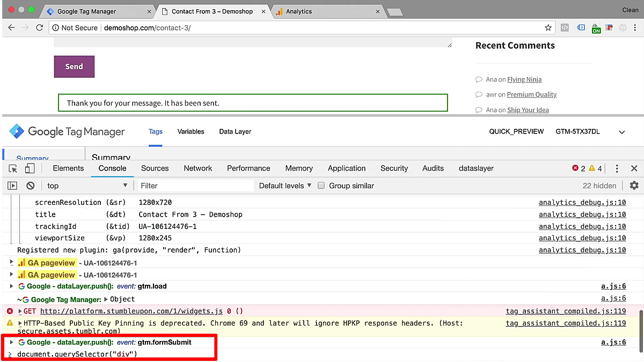Close the Google Tag Manager browser tab
644x362 pixels.
pyautogui.click(x=149, y=11)
